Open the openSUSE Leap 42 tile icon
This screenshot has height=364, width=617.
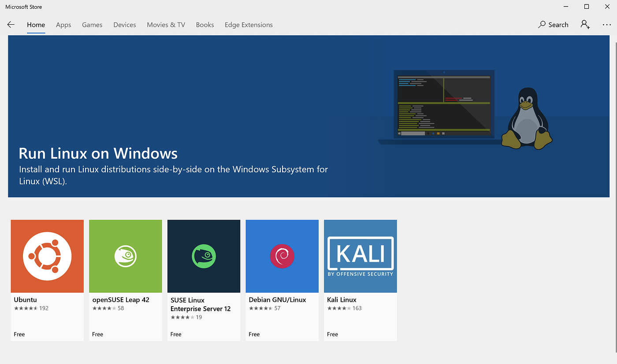(126, 256)
